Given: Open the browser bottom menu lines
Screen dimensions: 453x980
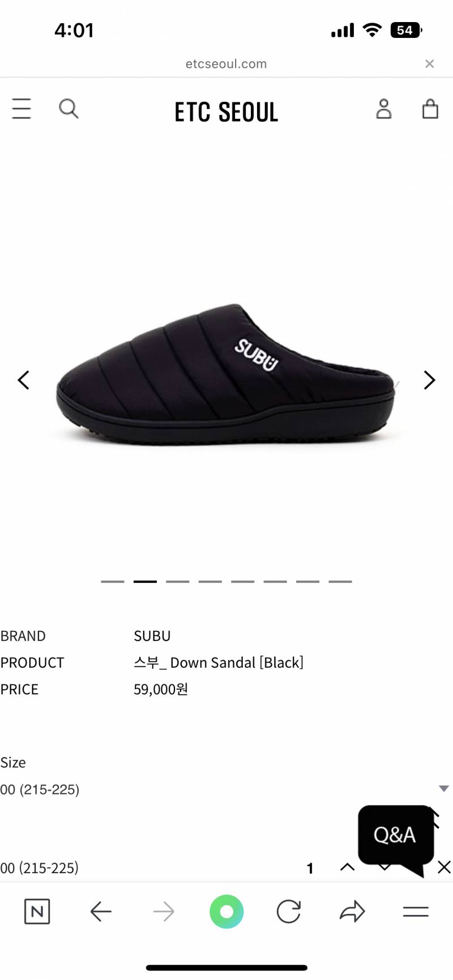Looking at the screenshot, I should pos(416,912).
